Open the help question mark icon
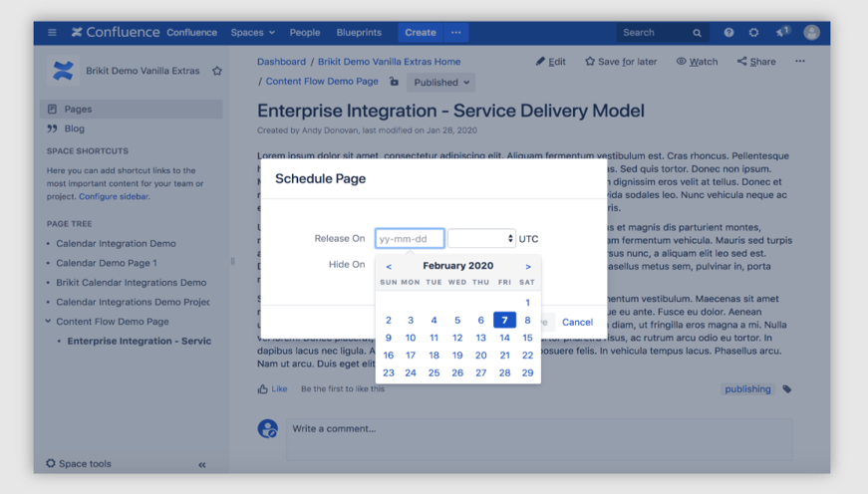Image resolution: width=868 pixels, height=494 pixels. coord(728,33)
